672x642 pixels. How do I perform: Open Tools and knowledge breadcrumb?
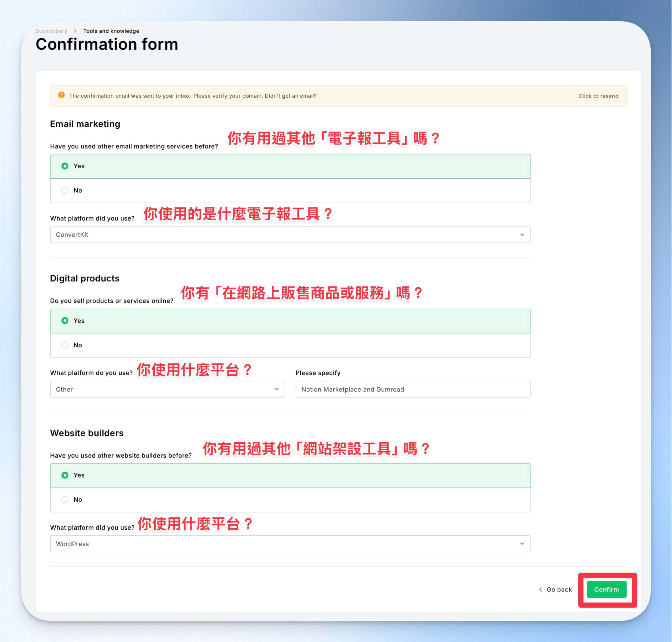(x=111, y=31)
